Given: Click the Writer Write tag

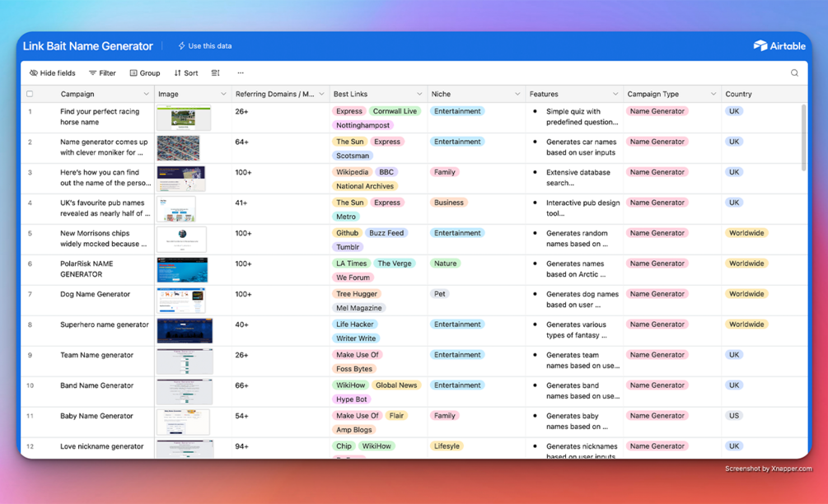Looking at the screenshot, I should click(x=356, y=338).
